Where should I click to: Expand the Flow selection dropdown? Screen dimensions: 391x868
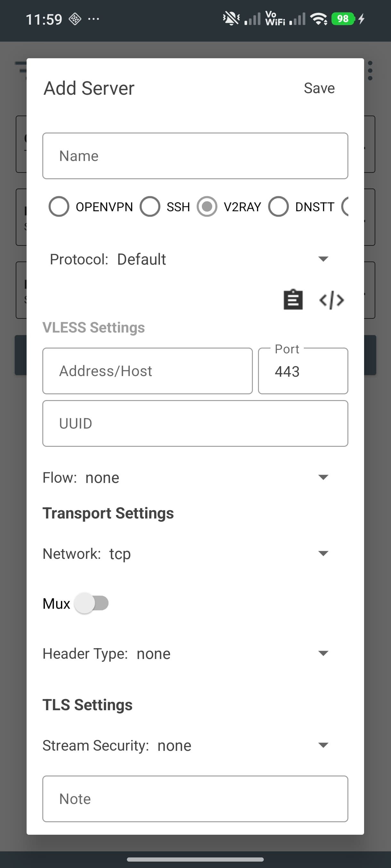point(323,477)
